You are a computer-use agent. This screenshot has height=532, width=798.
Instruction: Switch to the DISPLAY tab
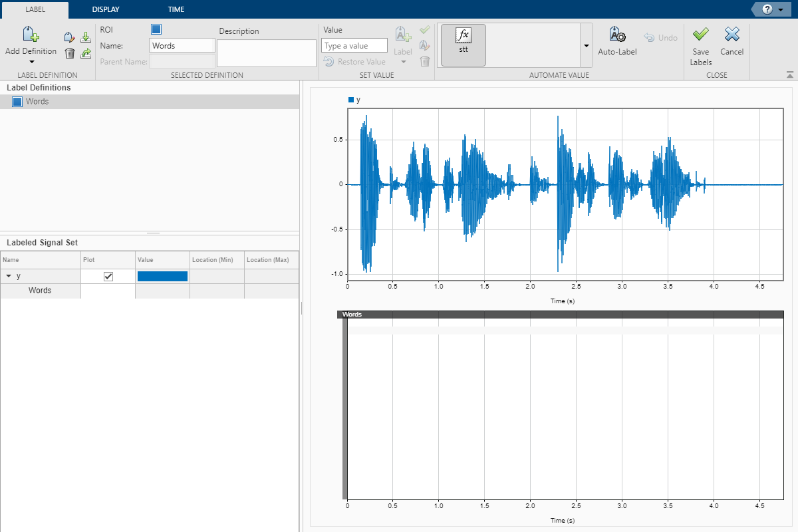pos(106,9)
